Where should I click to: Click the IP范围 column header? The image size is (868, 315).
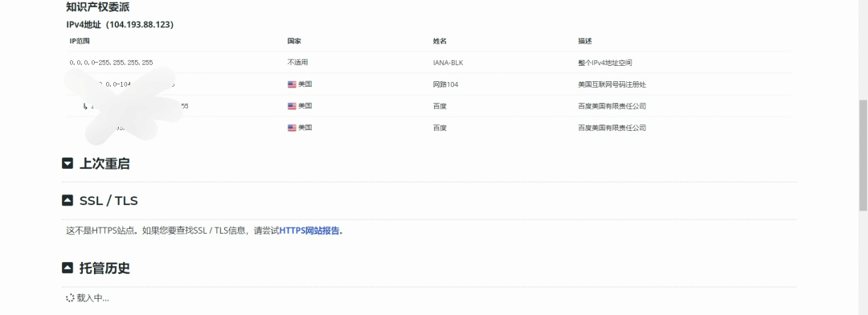pyautogui.click(x=79, y=41)
